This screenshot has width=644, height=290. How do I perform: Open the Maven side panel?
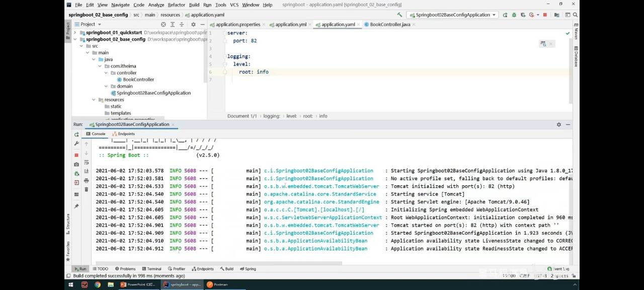[x=576, y=32]
